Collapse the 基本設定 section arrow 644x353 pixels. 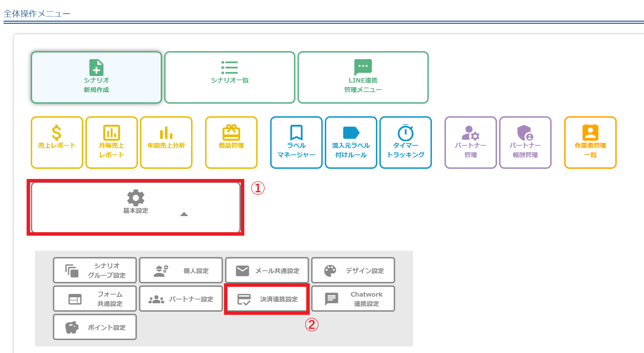pos(184,214)
